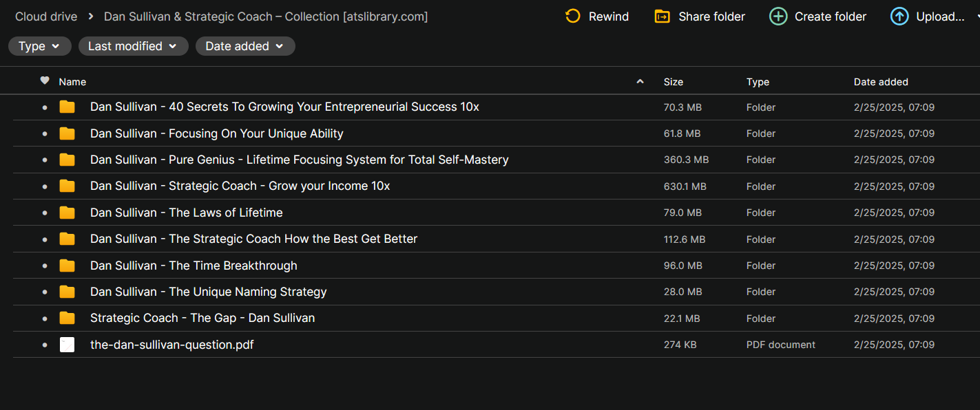Image resolution: width=980 pixels, height=410 pixels.
Task: Toggle favorite dot for The Unique Naming Strategy
Action: [45, 292]
